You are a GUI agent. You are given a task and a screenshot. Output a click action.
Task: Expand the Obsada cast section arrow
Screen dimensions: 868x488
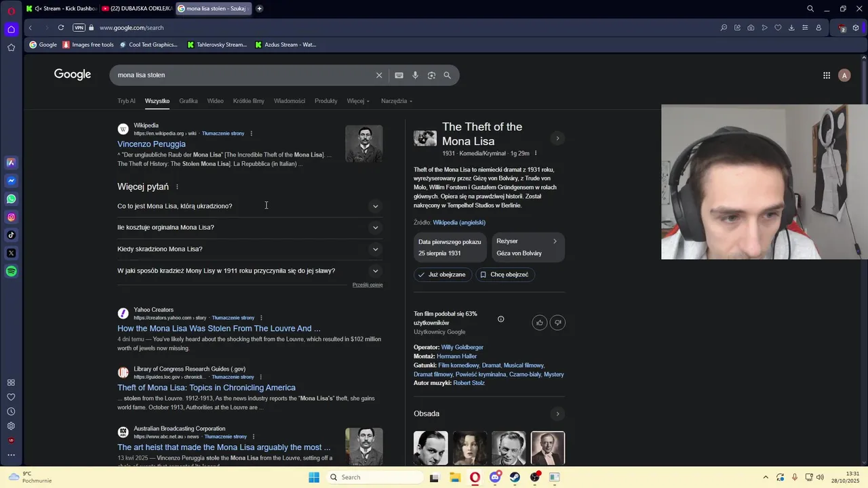click(x=557, y=414)
